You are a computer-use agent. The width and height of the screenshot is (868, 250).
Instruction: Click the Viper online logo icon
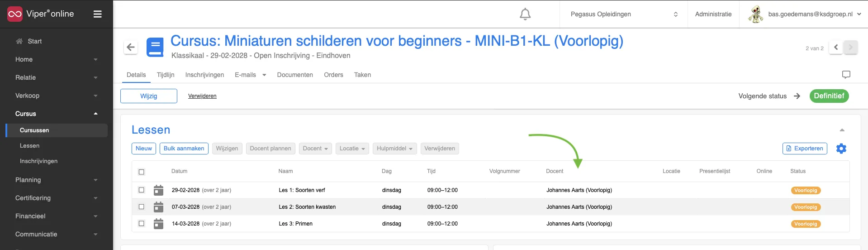(x=15, y=14)
